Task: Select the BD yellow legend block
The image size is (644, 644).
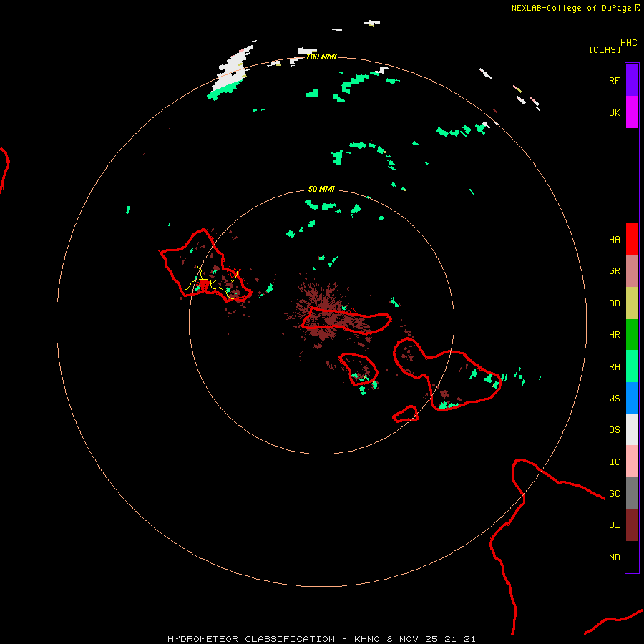Action: click(632, 303)
